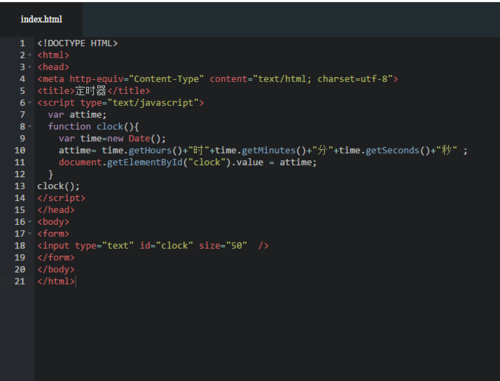Click the "text/javascript" type value
The width and height of the screenshot is (500, 381).
153,103
